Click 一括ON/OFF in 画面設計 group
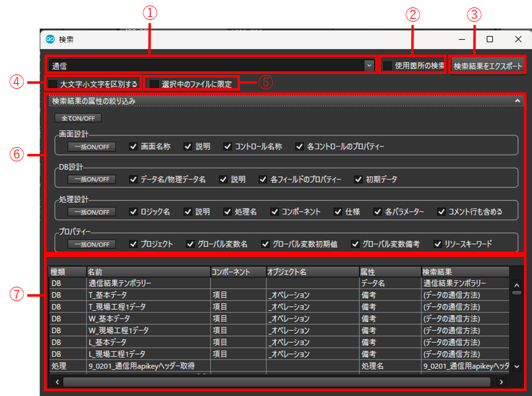 92,147
